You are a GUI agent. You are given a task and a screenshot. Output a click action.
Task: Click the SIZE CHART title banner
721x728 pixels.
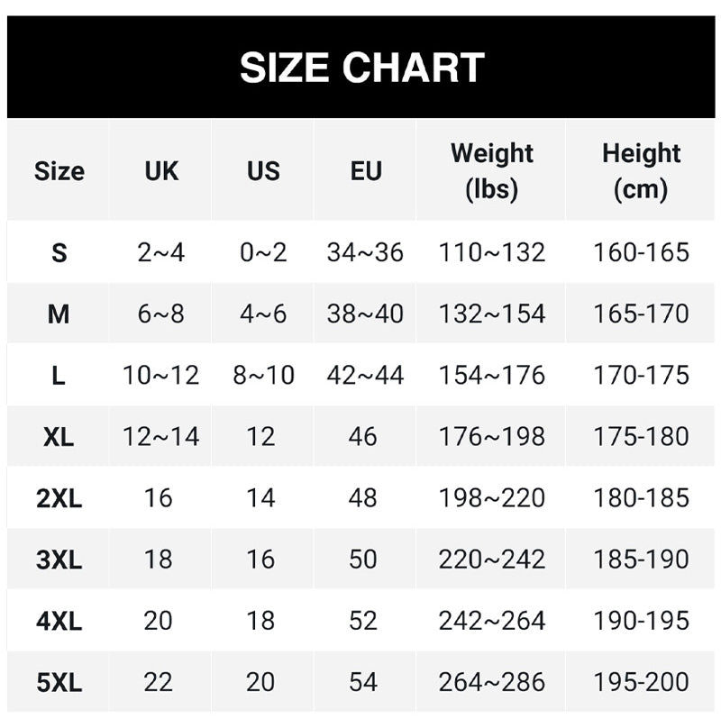tap(361, 68)
